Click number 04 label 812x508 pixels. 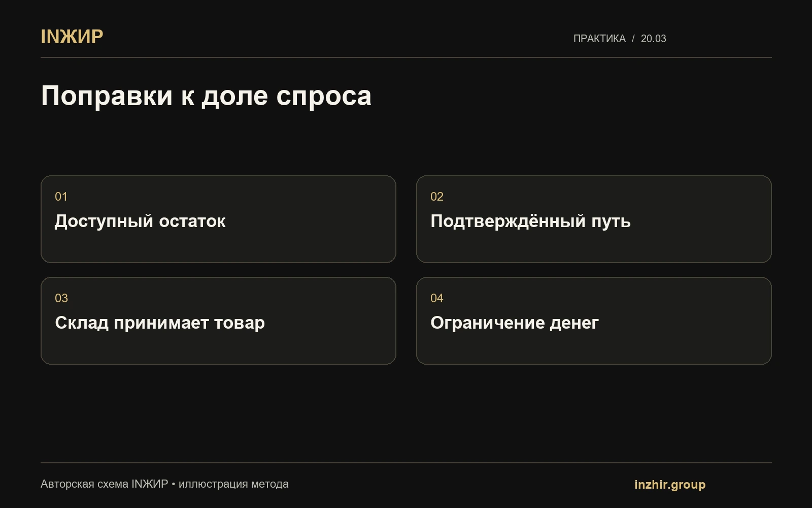click(436, 298)
